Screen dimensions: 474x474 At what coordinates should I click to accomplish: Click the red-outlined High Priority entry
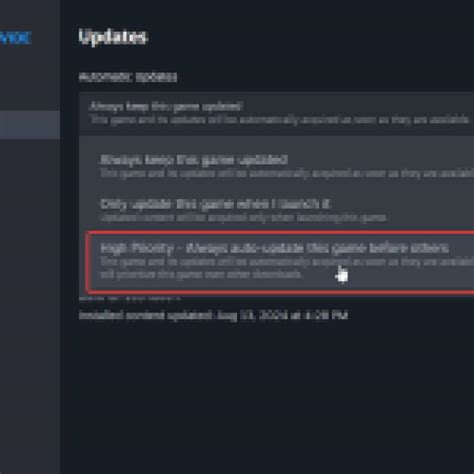(280, 262)
